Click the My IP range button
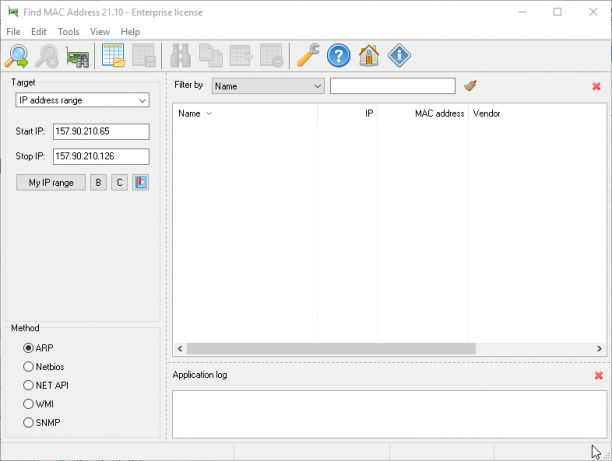This screenshot has width=612, height=461. pos(51,182)
